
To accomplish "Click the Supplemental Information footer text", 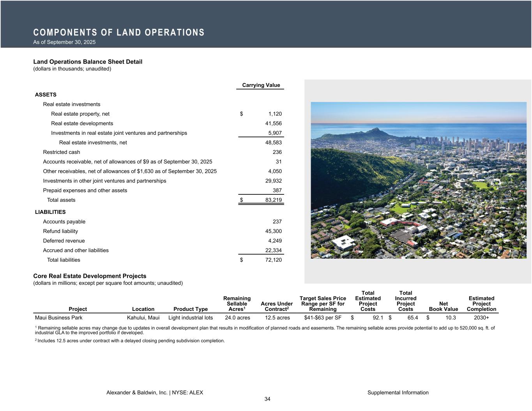I will [x=398, y=393].
